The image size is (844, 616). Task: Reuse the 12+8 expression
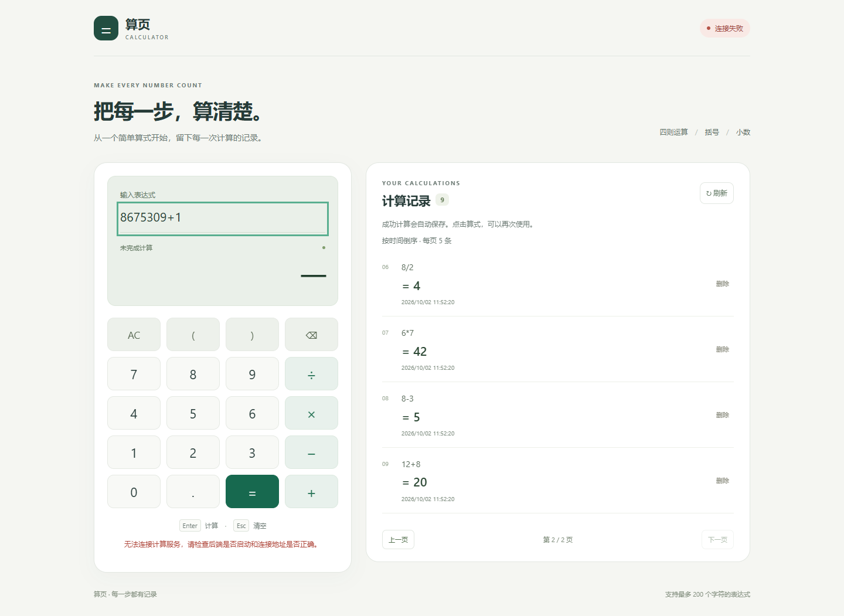(411, 464)
